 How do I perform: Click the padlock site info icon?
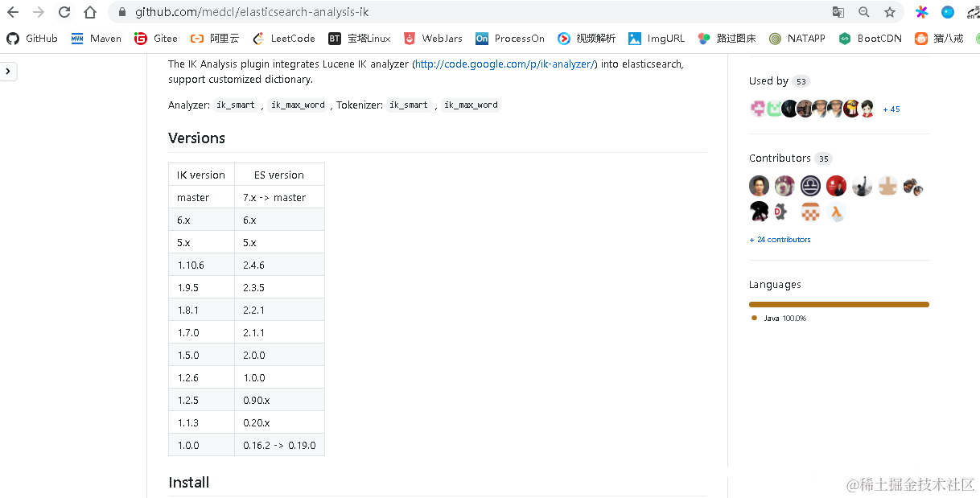(122, 12)
